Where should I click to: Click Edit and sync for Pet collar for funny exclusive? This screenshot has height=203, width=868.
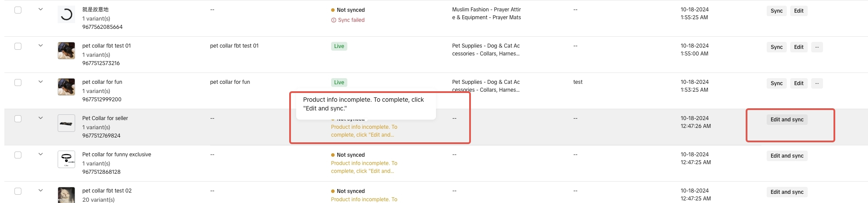click(787, 156)
